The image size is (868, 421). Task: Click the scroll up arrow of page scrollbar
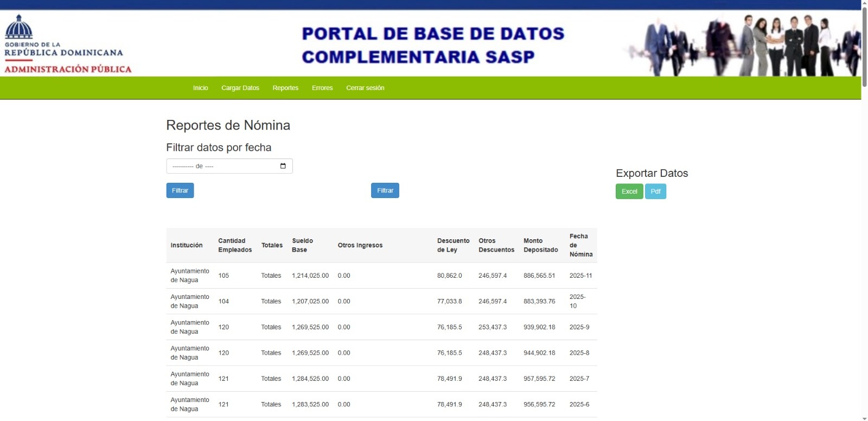(864, 3)
